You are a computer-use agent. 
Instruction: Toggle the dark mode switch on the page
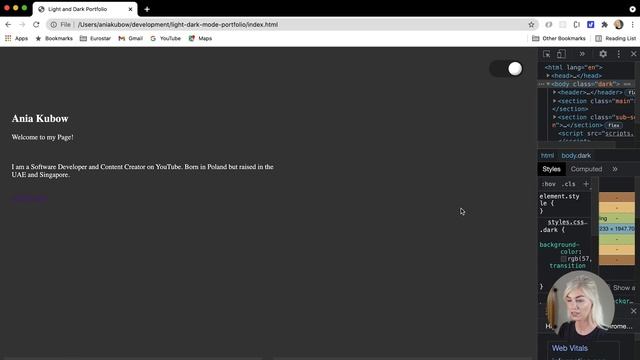[x=506, y=69]
